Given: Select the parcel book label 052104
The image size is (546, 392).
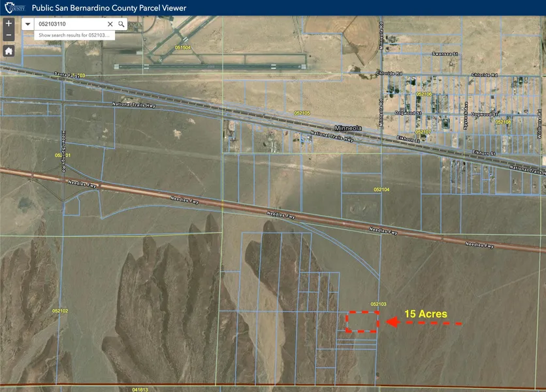Looking at the screenshot, I should (381, 189).
